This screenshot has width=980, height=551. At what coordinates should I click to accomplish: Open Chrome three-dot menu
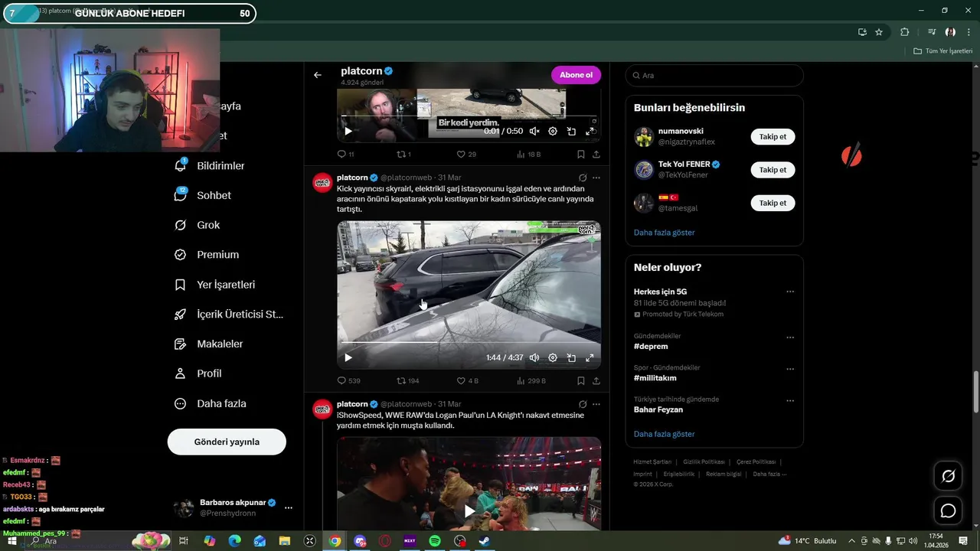pyautogui.click(x=968, y=32)
